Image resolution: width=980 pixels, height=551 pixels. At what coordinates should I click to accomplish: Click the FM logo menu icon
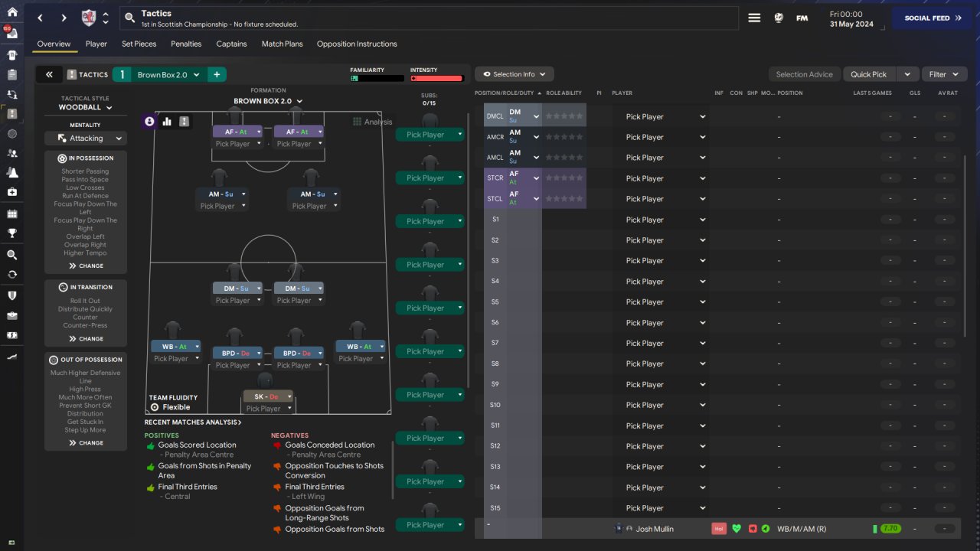[x=802, y=18]
